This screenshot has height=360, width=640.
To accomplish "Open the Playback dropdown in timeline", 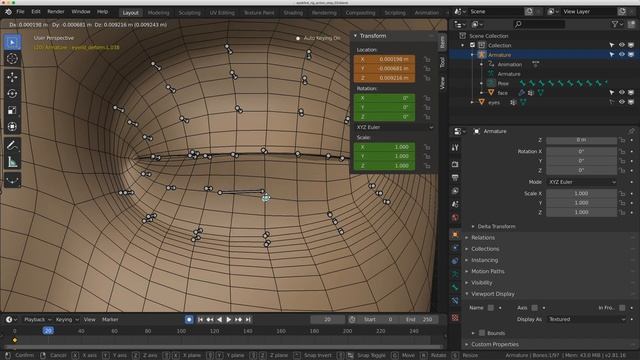I will 38,320.
